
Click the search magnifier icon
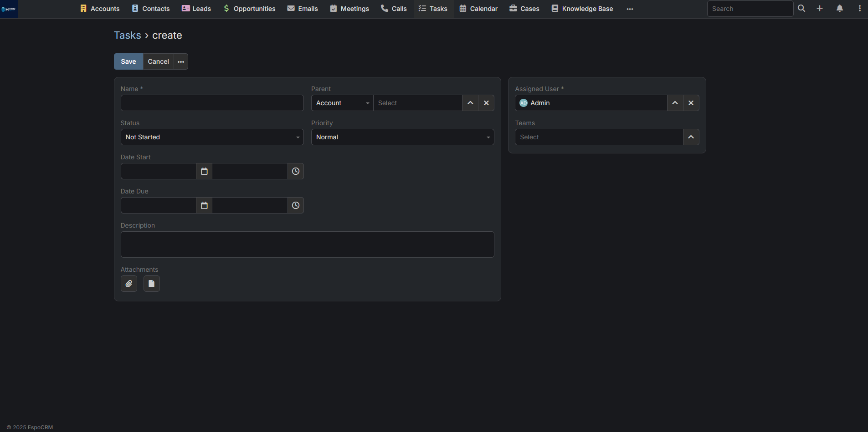(x=801, y=9)
